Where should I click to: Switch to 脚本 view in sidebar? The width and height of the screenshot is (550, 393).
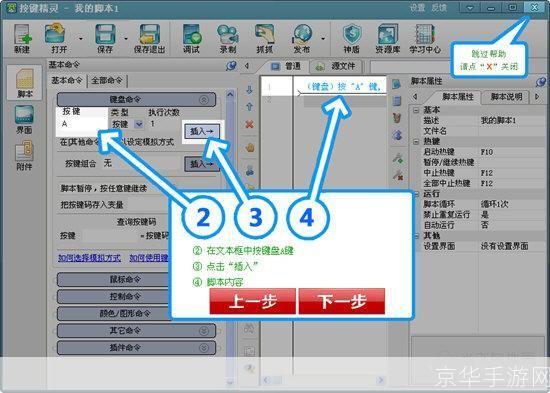[x=25, y=83]
